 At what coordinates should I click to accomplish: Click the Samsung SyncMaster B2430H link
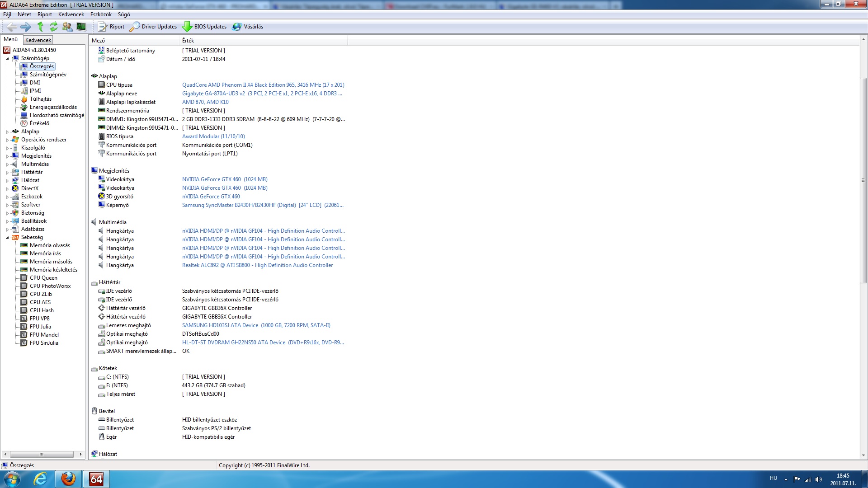[x=263, y=205]
